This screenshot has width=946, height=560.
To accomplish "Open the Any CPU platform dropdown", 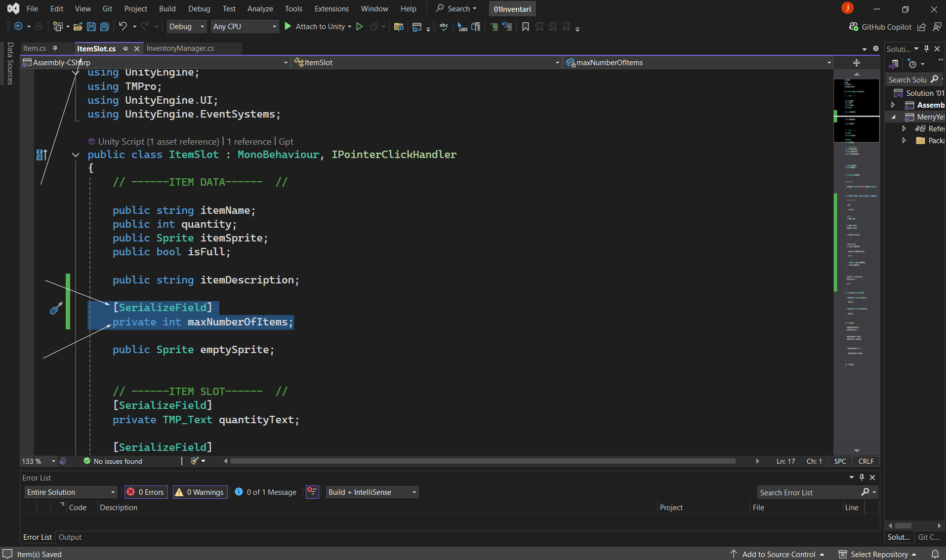I will 245,27.
